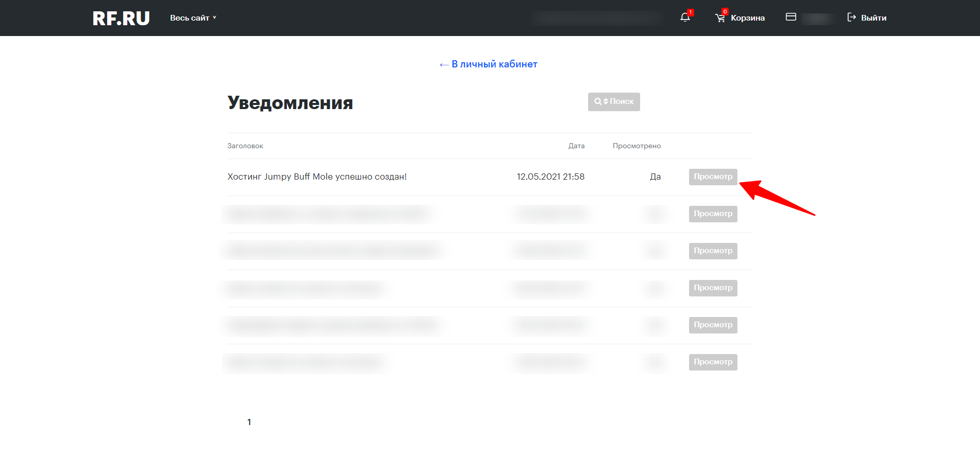The width and height of the screenshot is (980, 458).
Task: Expand the Весь сайт dropdown
Action: pyautogui.click(x=193, y=18)
